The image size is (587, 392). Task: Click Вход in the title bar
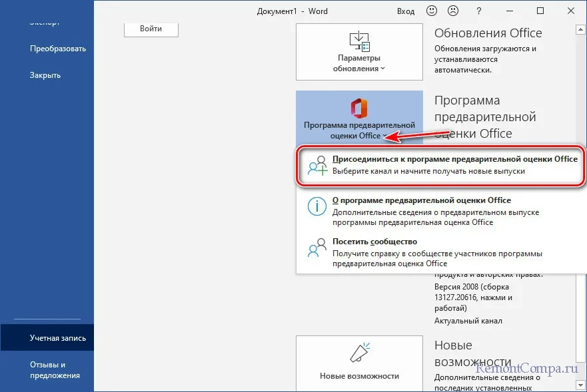[406, 11]
